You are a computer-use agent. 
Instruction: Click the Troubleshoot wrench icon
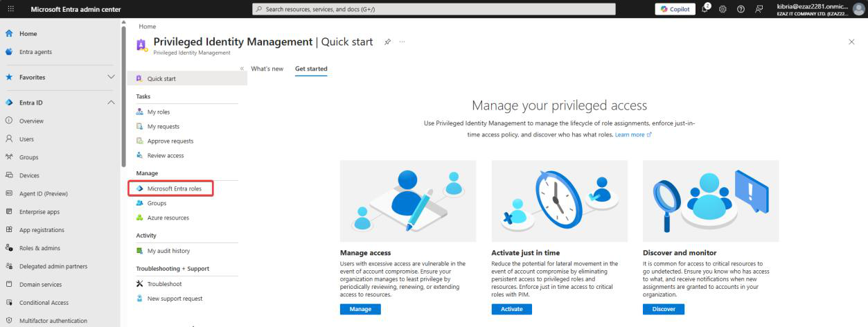point(140,284)
